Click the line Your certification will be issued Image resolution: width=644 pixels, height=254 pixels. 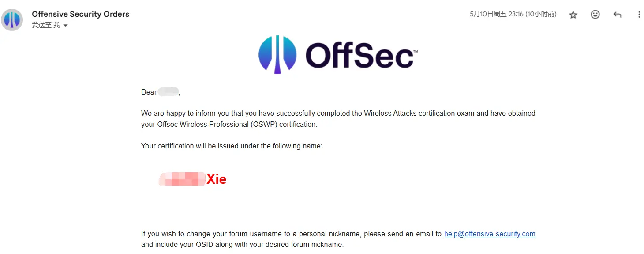(232, 146)
